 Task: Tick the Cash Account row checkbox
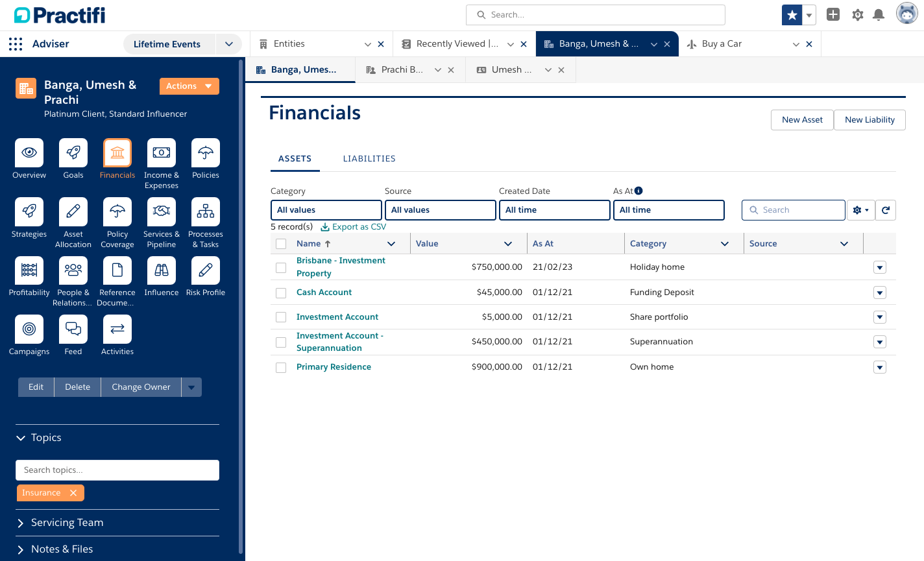point(281,293)
